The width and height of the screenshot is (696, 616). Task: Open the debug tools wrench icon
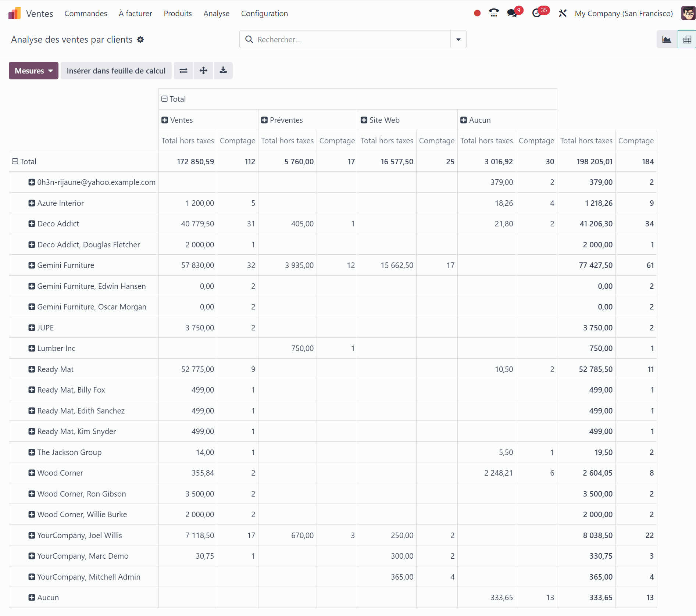tap(563, 14)
